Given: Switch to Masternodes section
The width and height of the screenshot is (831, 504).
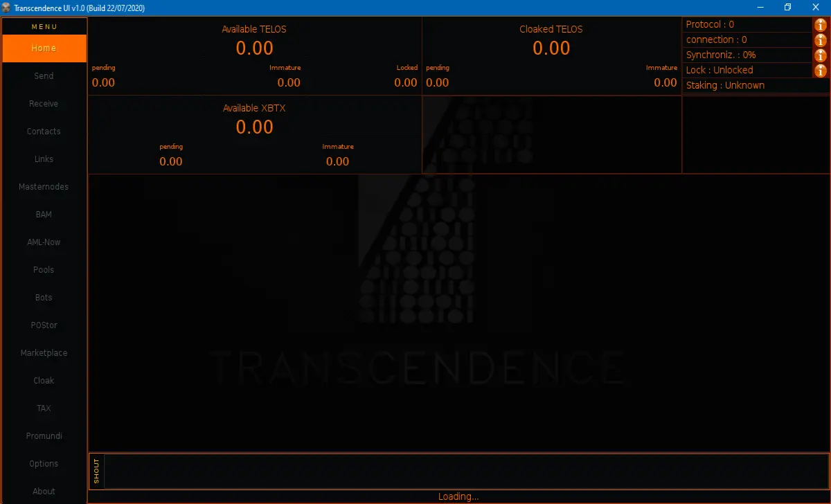Looking at the screenshot, I should [44, 187].
